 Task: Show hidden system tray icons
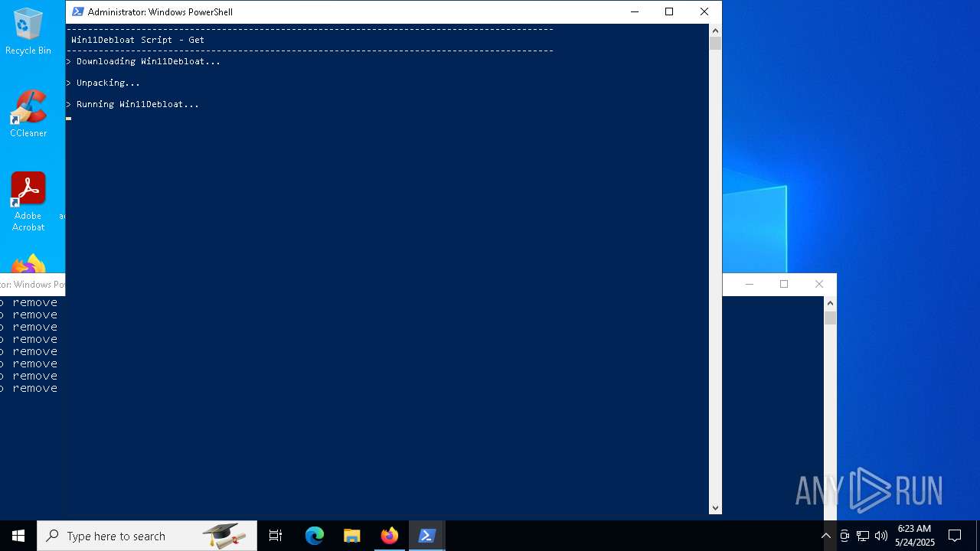tap(826, 536)
